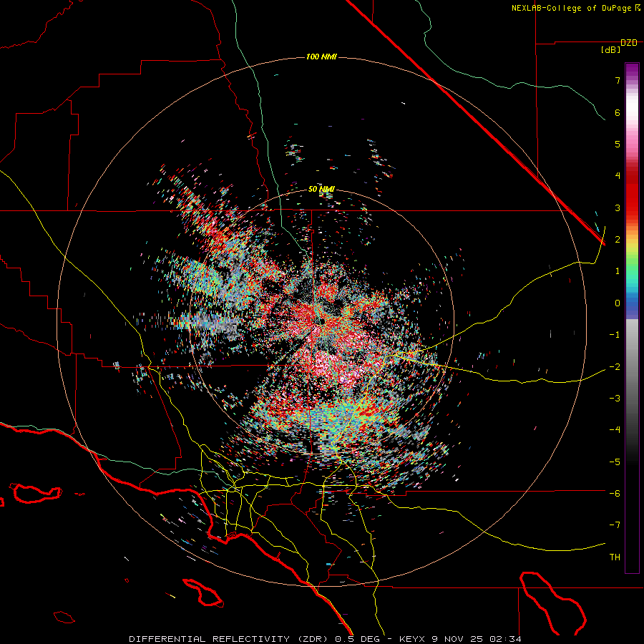Click the 4 tick label on scale

pyautogui.click(x=618, y=176)
